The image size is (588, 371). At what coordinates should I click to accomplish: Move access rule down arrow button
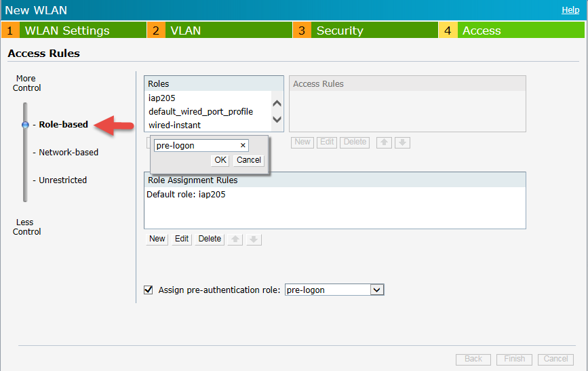pyautogui.click(x=402, y=142)
